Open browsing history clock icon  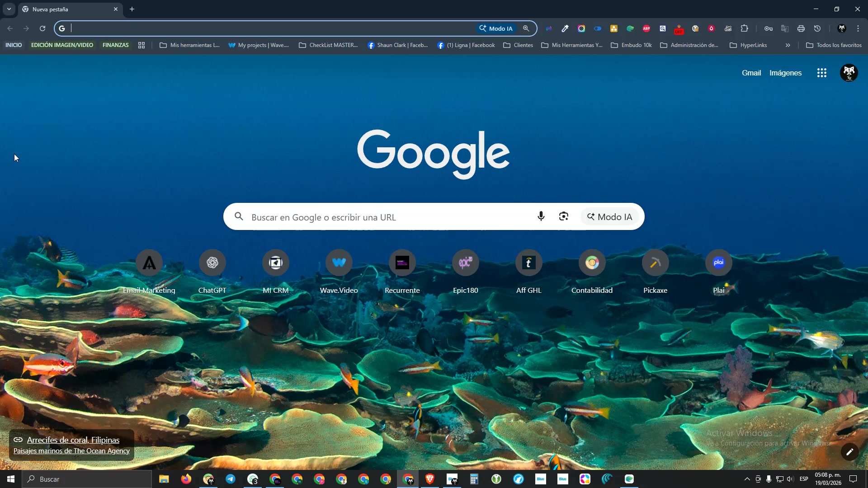(x=817, y=28)
